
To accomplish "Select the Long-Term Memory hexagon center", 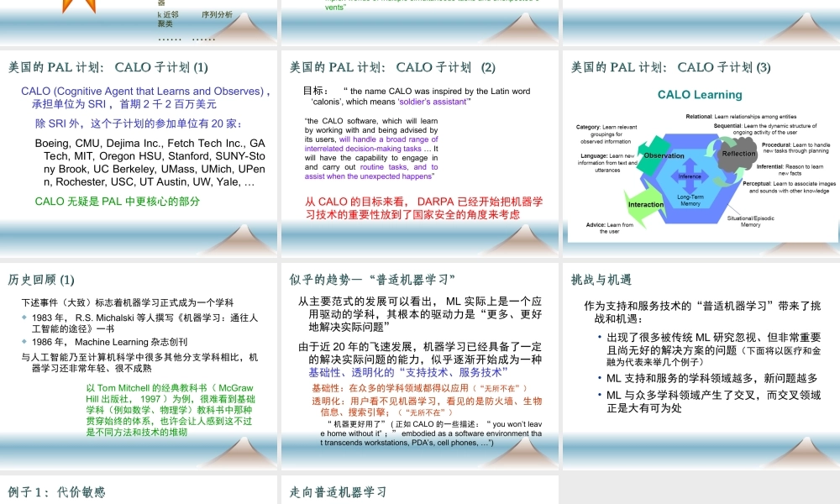I will 690,199.
